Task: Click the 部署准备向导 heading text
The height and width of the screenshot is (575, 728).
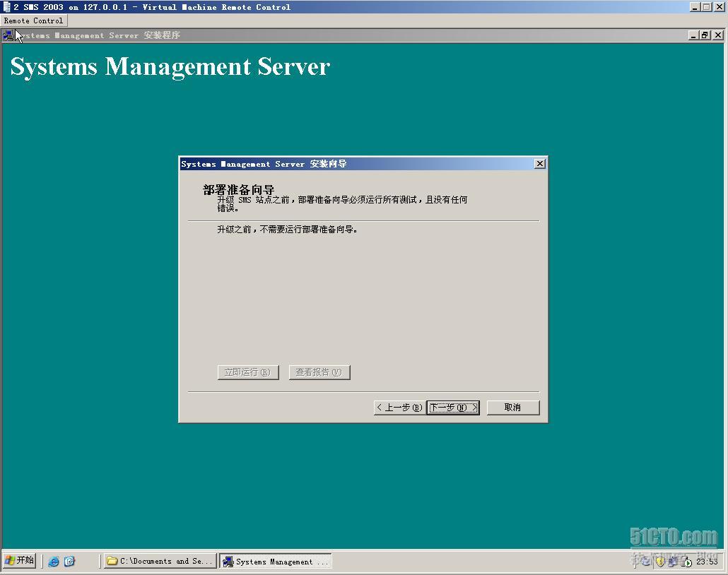Action: click(x=239, y=189)
